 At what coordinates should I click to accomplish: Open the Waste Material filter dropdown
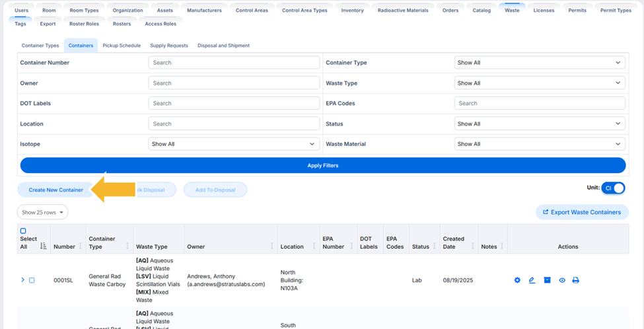click(x=540, y=144)
